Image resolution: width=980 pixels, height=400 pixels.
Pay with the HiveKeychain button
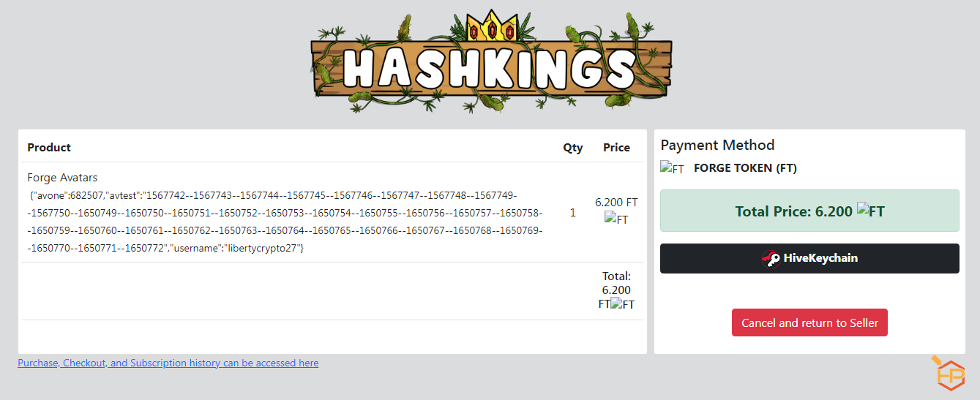click(x=809, y=259)
